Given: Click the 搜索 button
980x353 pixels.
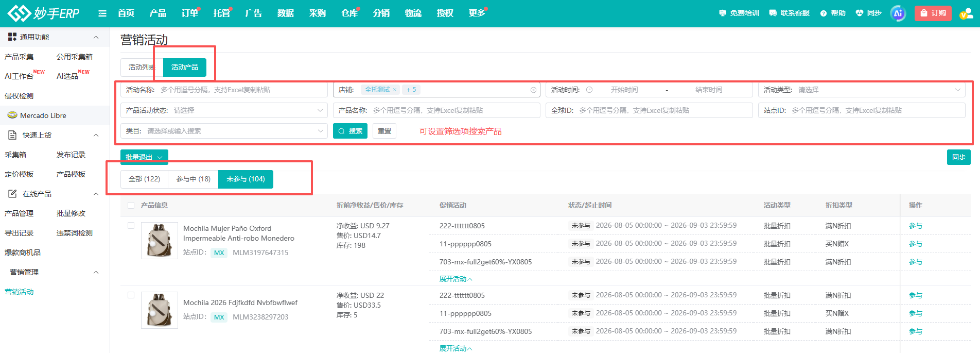Looking at the screenshot, I should point(350,131).
